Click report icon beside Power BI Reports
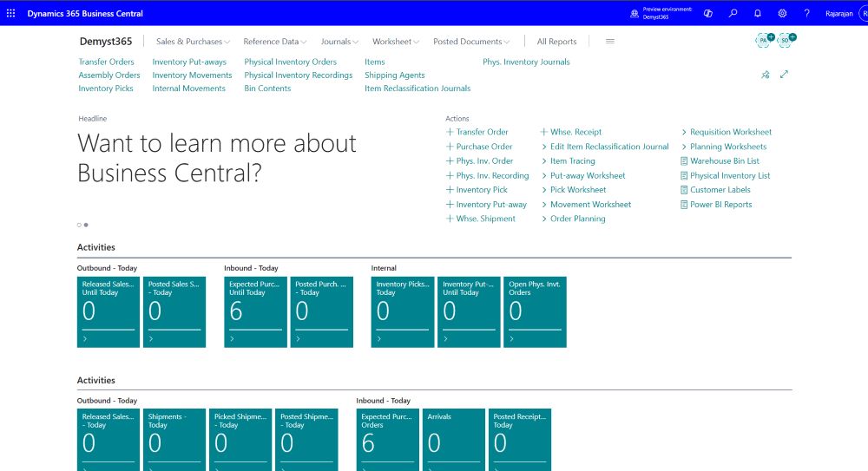The image size is (868, 471). pos(684,204)
